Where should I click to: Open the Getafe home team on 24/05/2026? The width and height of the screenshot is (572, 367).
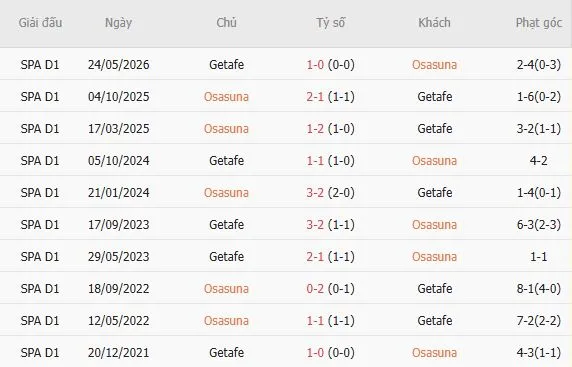tap(226, 65)
